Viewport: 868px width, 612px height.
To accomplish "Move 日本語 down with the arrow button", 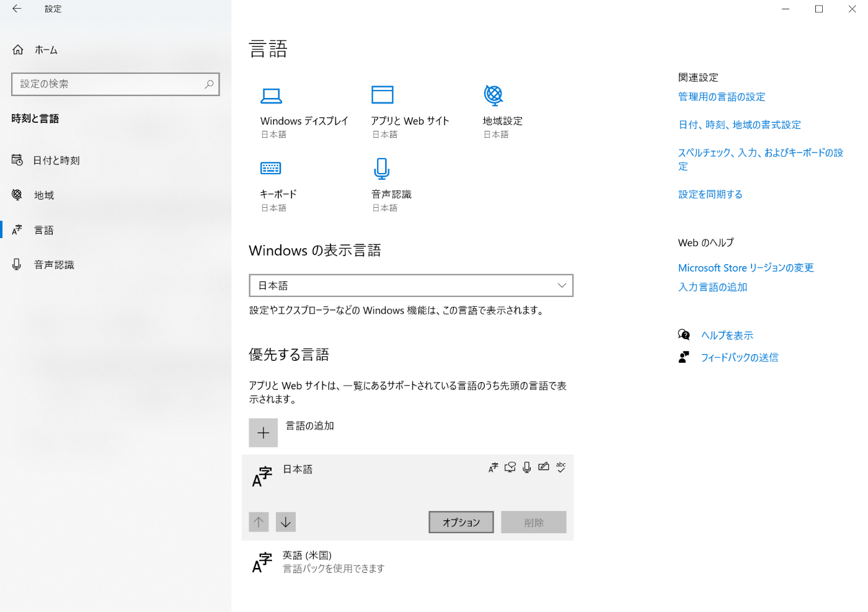I will (x=286, y=522).
